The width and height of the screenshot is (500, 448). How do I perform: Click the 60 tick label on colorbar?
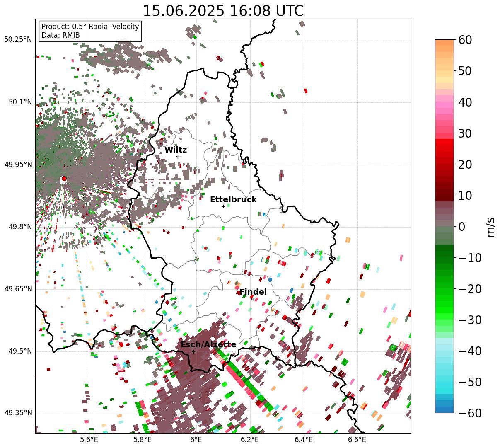(466, 40)
